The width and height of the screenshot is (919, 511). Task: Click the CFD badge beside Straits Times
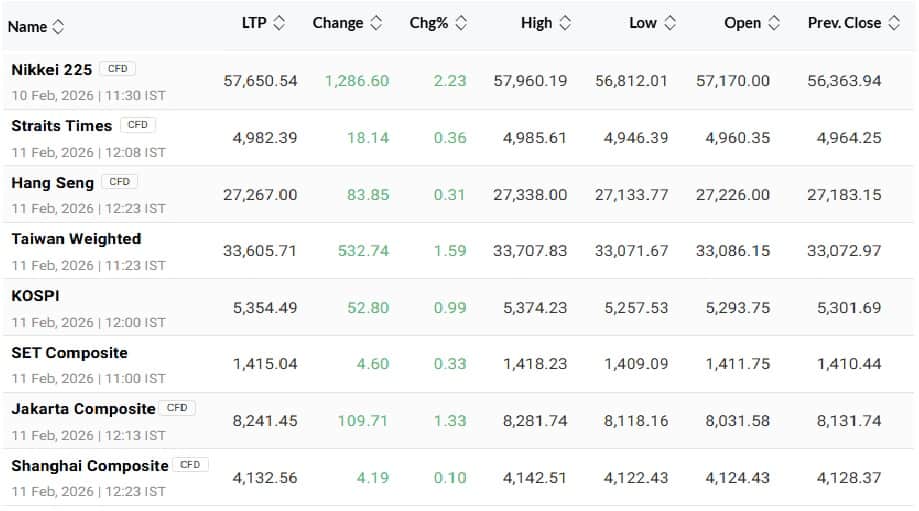pos(138,125)
